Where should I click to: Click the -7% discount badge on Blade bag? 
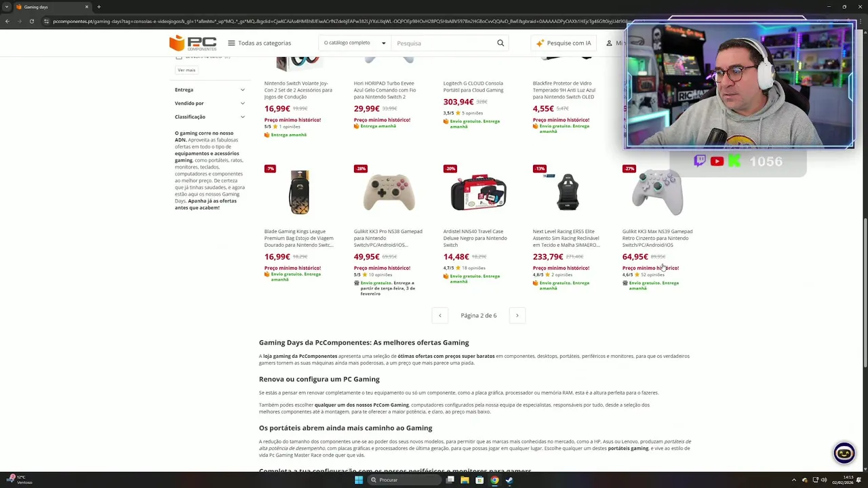click(x=270, y=168)
